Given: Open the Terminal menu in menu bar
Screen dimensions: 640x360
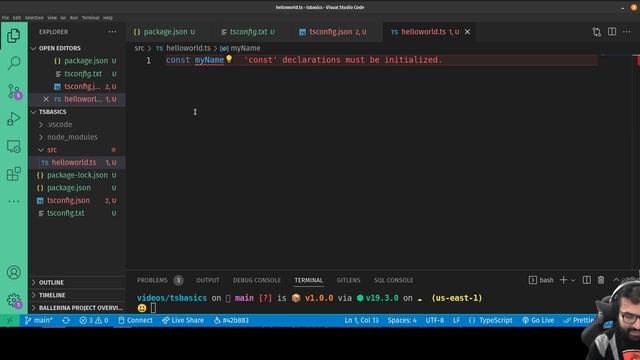Looking at the screenshot, I should tap(90, 18).
